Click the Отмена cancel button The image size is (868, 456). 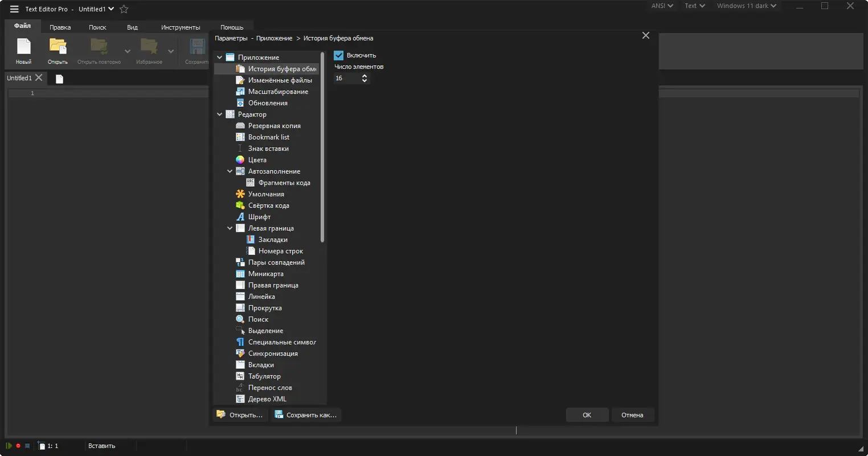click(633, 415)
